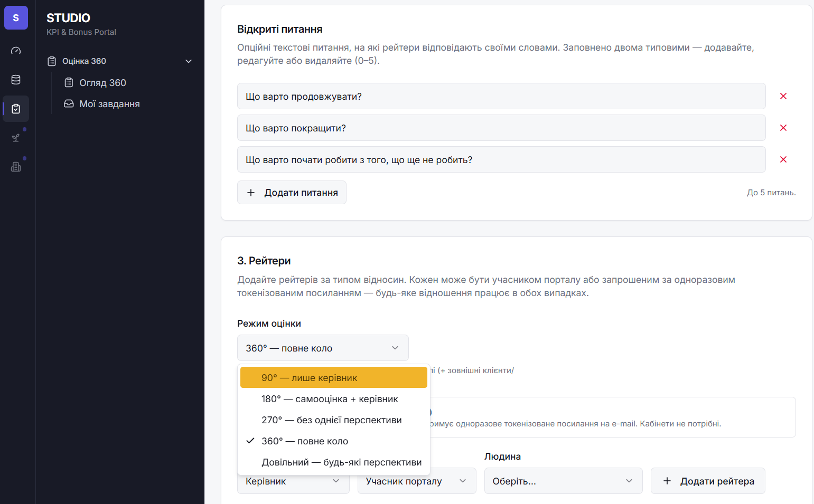
Task: Open the dashboard gauge icon in rail
Action: pyautogui.click(x=16, y=51)
